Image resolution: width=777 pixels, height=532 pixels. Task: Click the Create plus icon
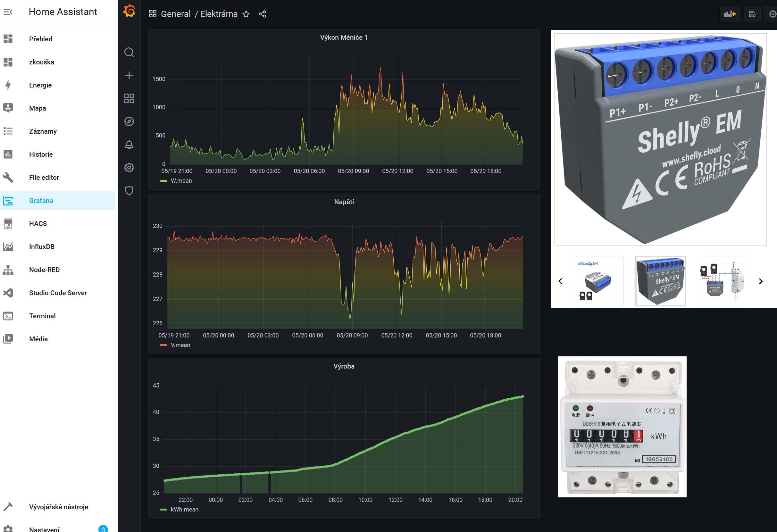coord(129,76)
